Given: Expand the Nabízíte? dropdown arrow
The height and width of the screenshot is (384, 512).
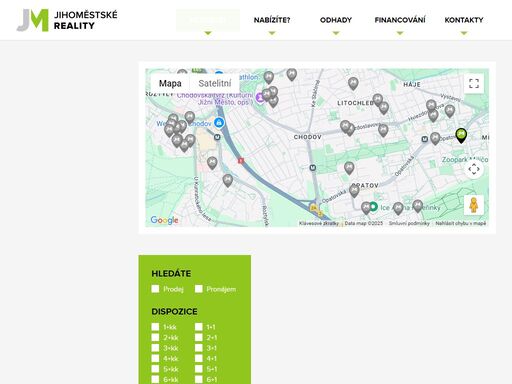Looking at the screenshot, I should tap(272, 33).
